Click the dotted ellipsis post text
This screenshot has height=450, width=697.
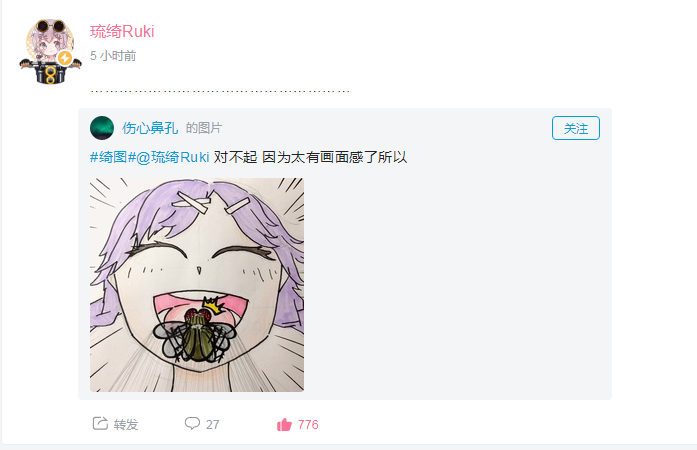tap(220, 91)
